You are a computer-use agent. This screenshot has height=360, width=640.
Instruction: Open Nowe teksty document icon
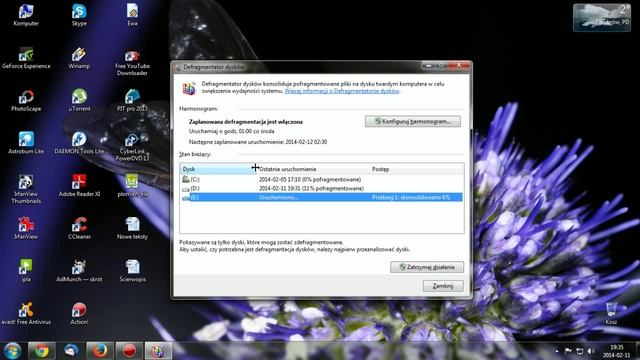click(132, 229)
